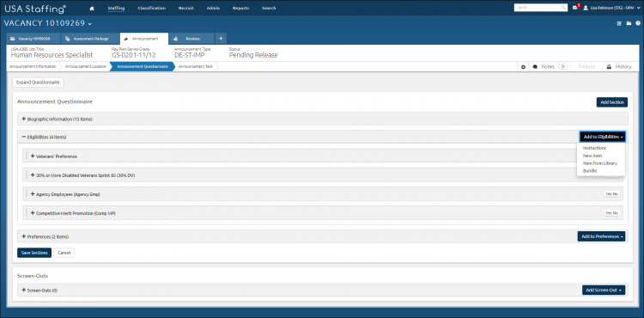Click the Release button
Screen dimensions: 644x318
tap(586, 66)
